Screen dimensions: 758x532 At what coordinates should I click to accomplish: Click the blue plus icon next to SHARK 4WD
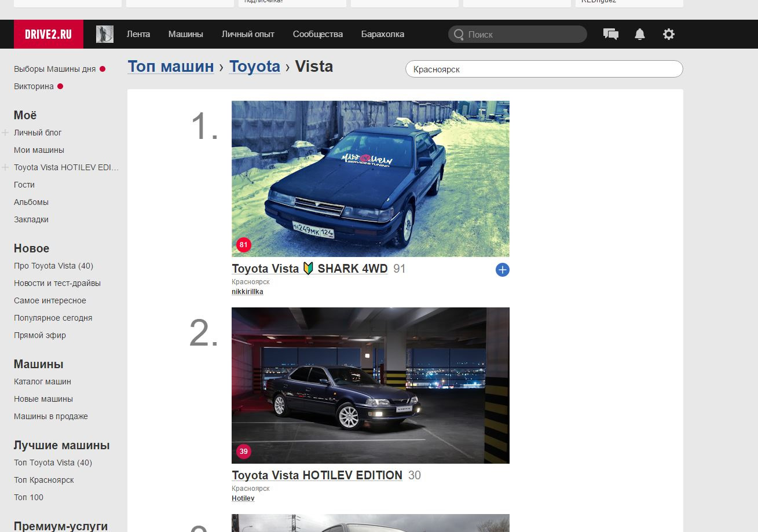coord(503,270)
